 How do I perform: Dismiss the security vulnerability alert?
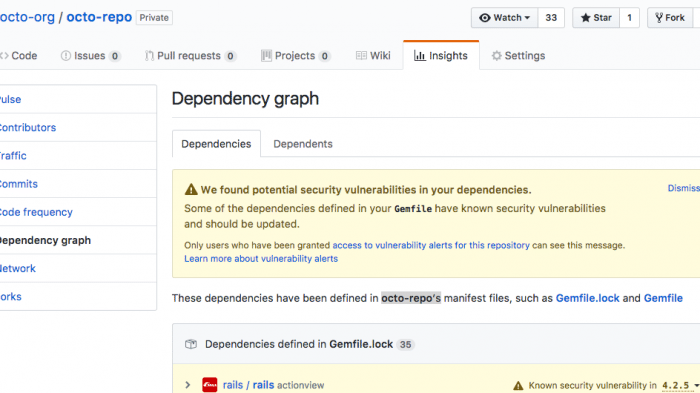(x=683, y=188)
